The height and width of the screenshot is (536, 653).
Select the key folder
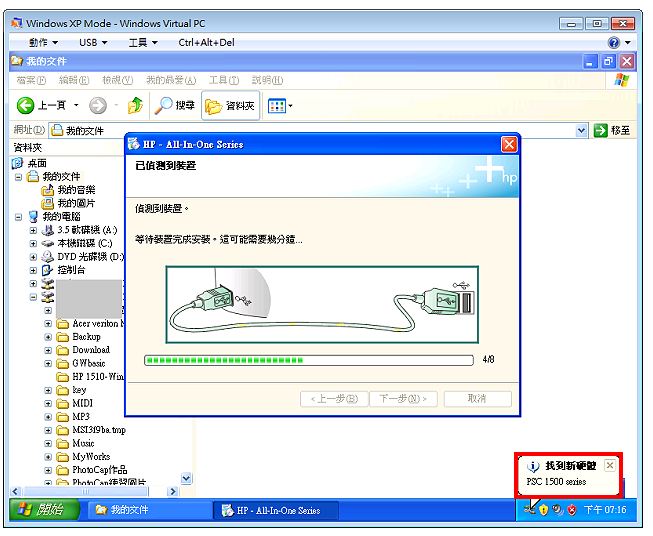click(79, 390)
